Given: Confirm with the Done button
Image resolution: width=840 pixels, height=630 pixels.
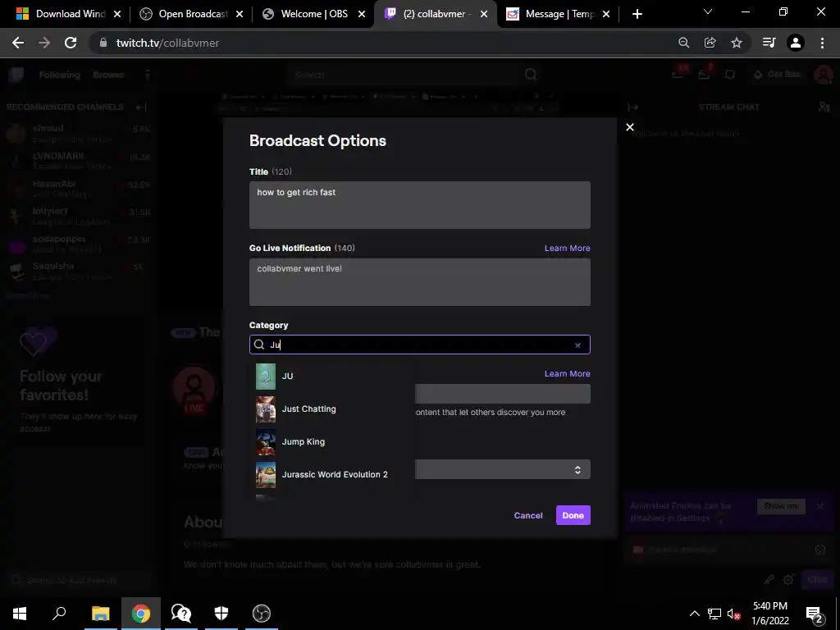Looking at the screenshot, I should pyautogui.click(x=573, y=515).
